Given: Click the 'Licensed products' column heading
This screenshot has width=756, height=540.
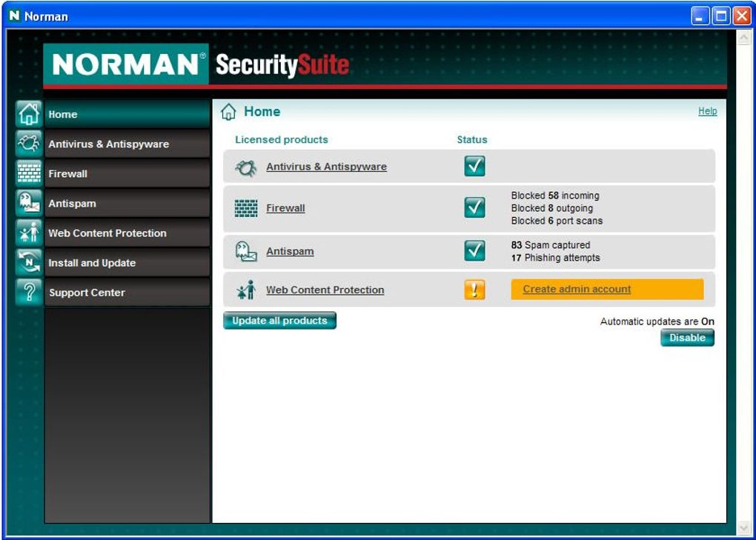Looking at the screenshot, I should [282, 140].
